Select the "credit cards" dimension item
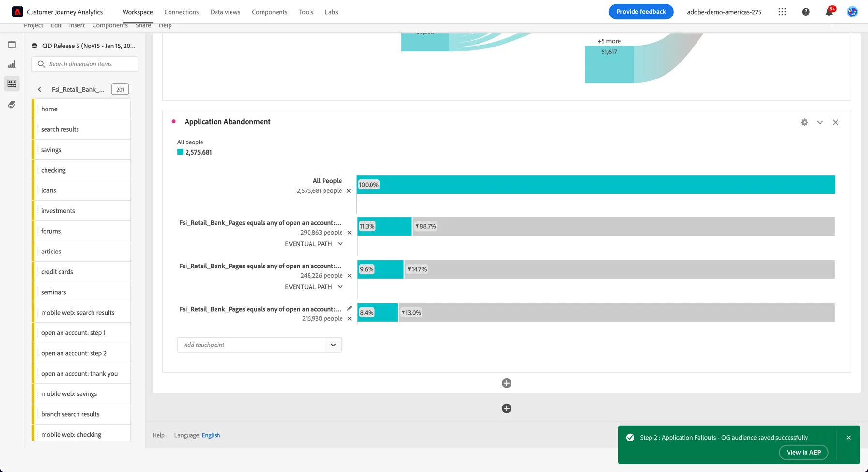The width and height of the screenshot is (868, 472). click(x=82, y=272)
